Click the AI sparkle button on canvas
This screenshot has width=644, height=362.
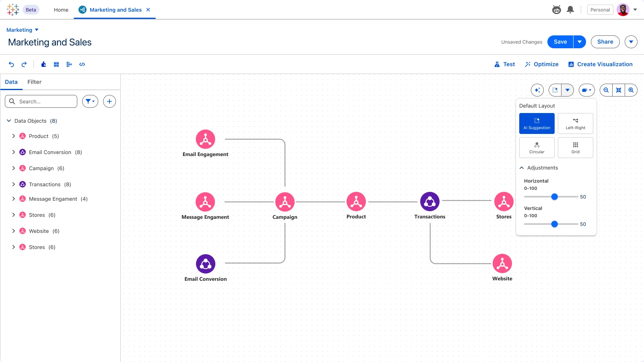(x=537, y=90)
